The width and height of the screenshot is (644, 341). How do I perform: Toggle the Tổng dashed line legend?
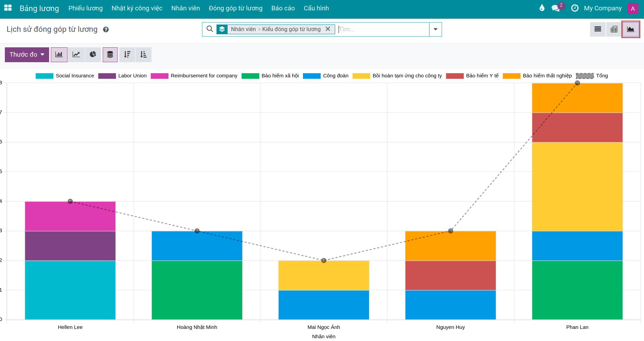592,76
